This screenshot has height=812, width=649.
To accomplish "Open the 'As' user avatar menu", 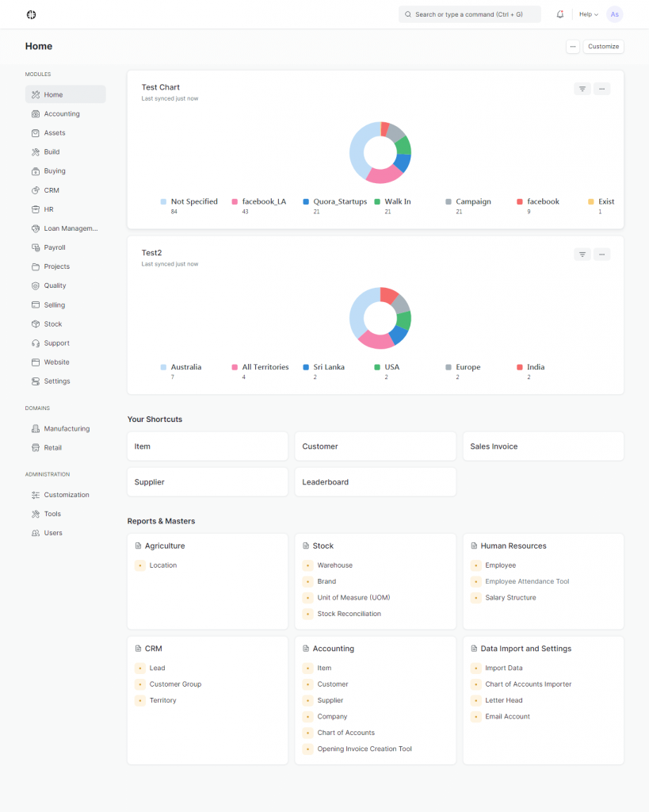I will coord(614,13).
